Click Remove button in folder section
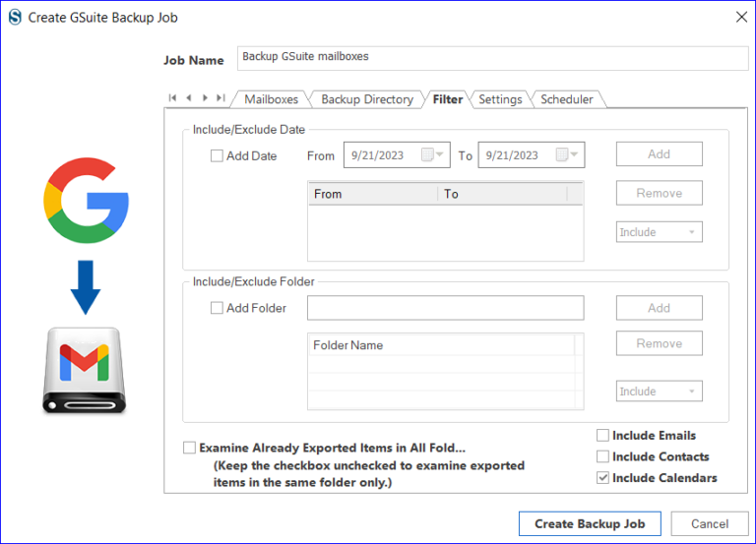756x544 pixels. [x=660, y=343]
